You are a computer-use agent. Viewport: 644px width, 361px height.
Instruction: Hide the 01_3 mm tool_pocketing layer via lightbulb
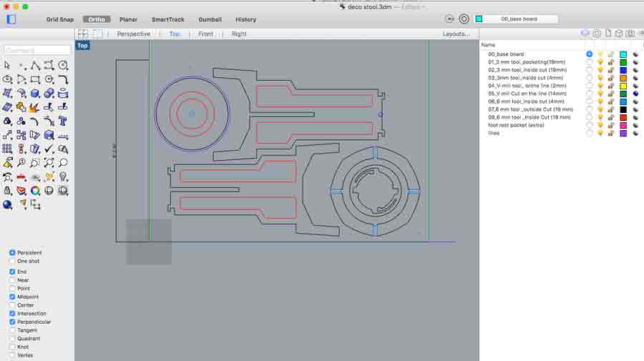click(x=600, y=62)
